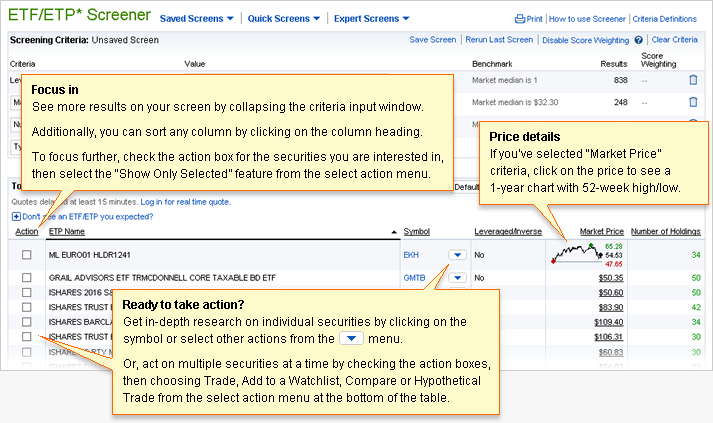Select the GRAIL ADVISORS ETF checkbox

tap(27, 277)
